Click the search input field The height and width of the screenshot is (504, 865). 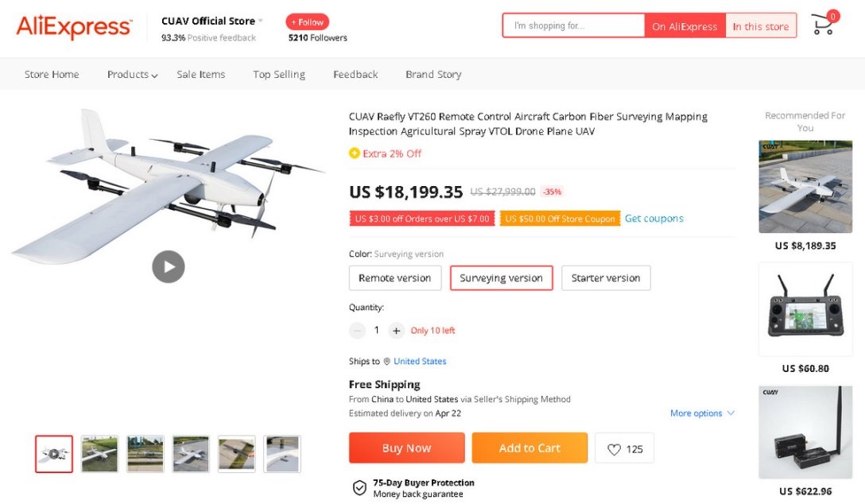pyautogui.click(x=573, y=26)
